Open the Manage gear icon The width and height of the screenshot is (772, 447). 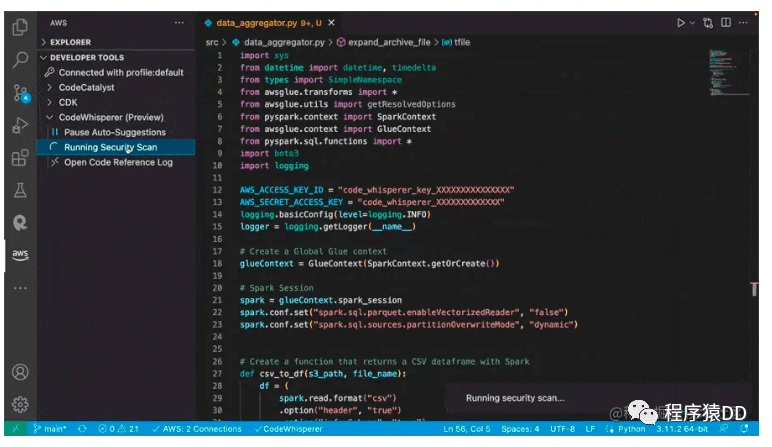20,405
